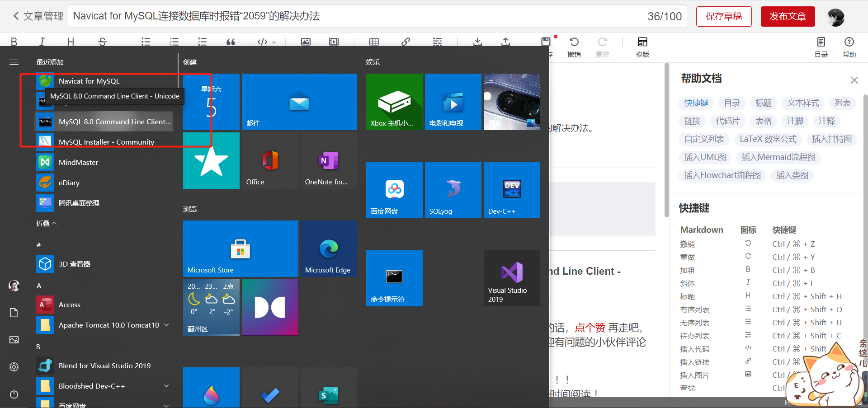The width and height of the screenshot is (868, 408).
Task: Open the 模版 template panel
Action: pyautogui.click(x=642, y=47)
